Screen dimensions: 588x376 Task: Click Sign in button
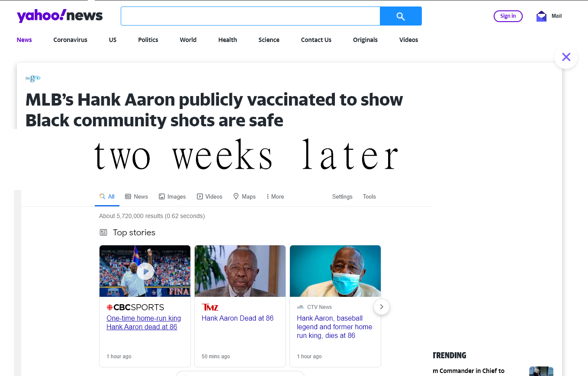pyautogui.click(x=508, y=16)
